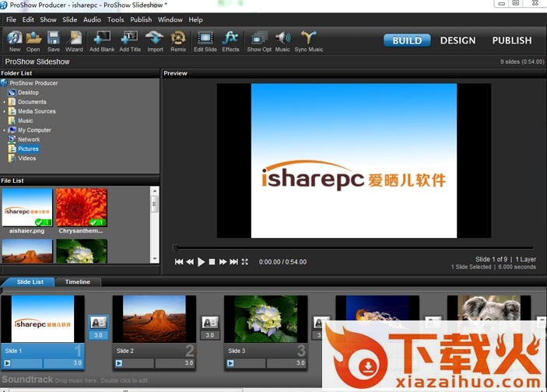Create a new show with New icon

click(x=15, y=41)
